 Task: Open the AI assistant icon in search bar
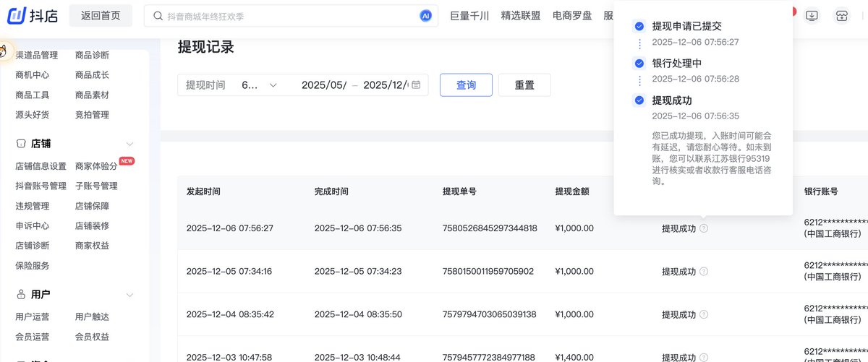tap(425, 16)
